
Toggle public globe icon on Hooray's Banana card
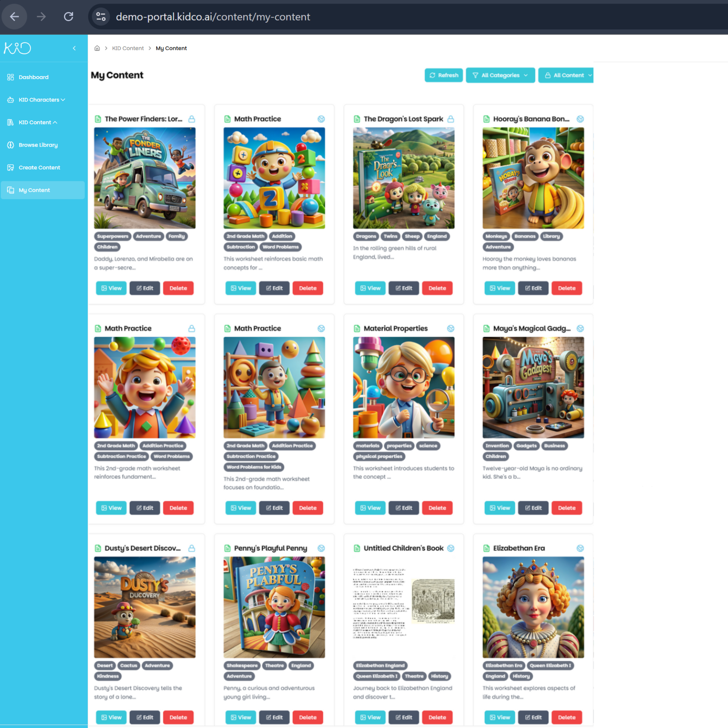(x=580, y=119)
